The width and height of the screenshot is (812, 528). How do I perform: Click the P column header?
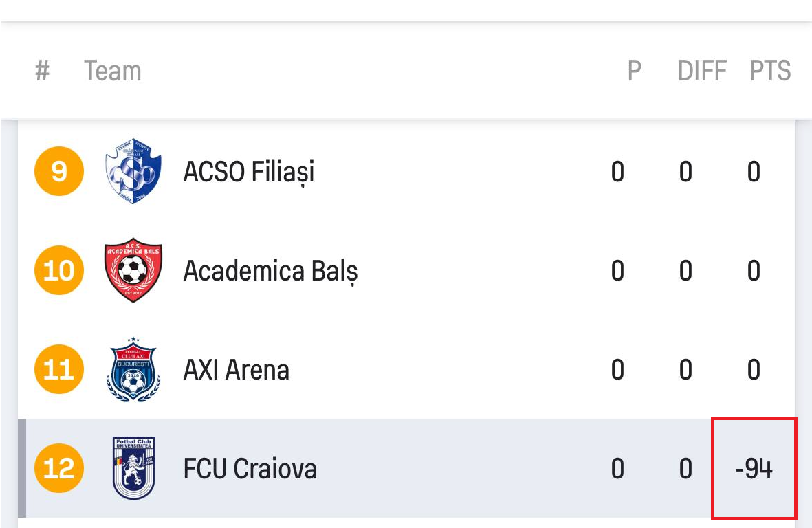tap(635, 71)
